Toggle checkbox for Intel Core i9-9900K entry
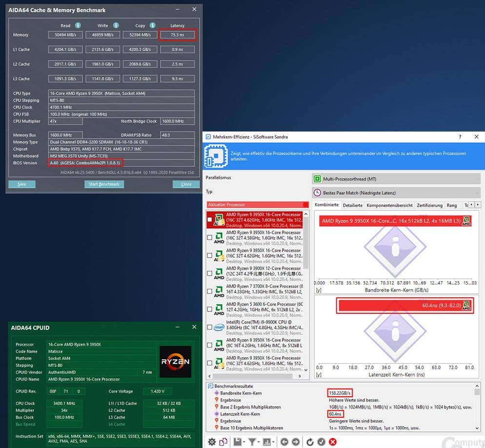485x448 pixels. point(209,327)
